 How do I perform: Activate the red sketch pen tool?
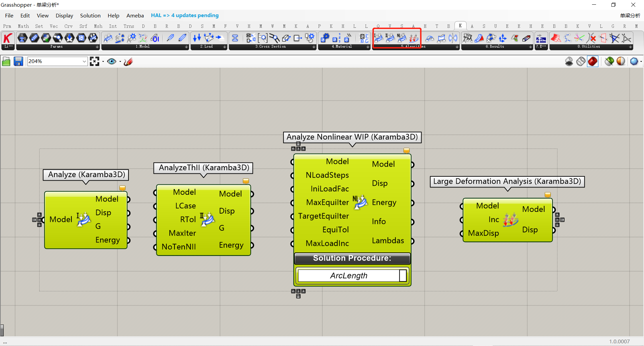(x=128, y=61)
